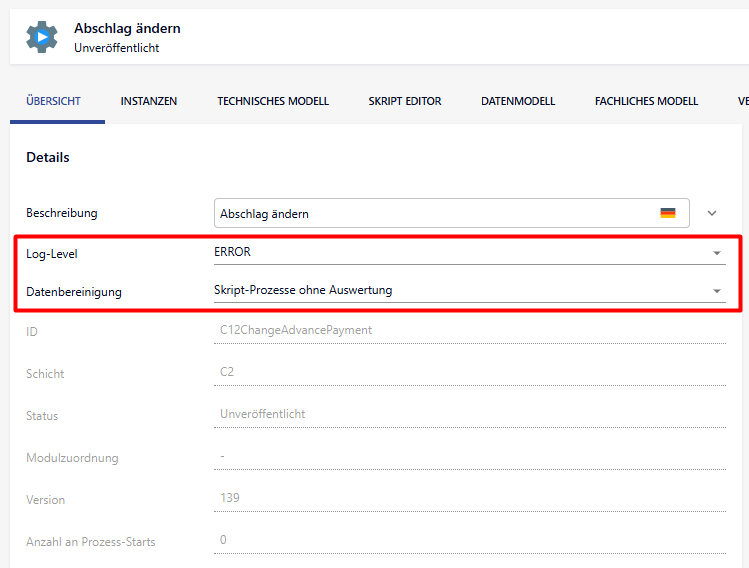Open the Log-Level dropdown showing ERROR
This screenshot has height=568, width=749.
(x=468, y=252)
